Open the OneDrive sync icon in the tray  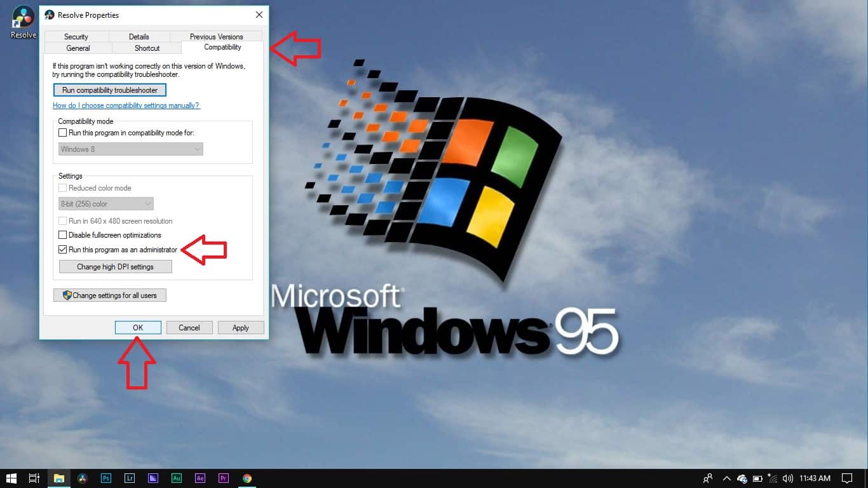pos(742,478)
